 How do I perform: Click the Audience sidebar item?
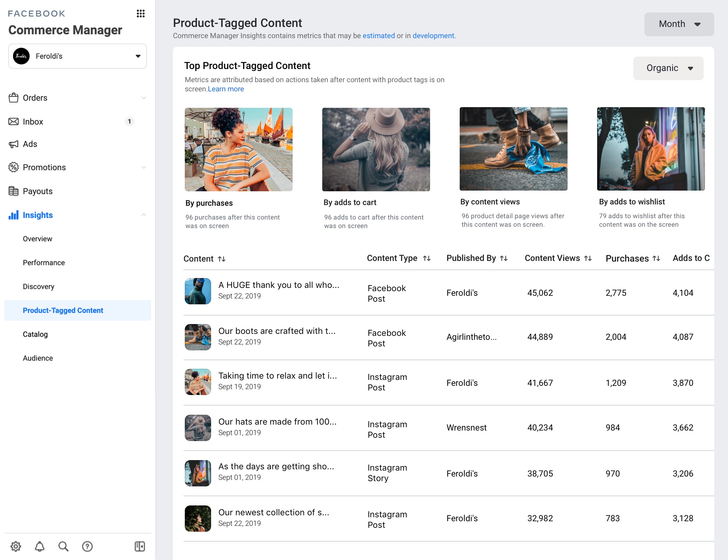point(37,358)
